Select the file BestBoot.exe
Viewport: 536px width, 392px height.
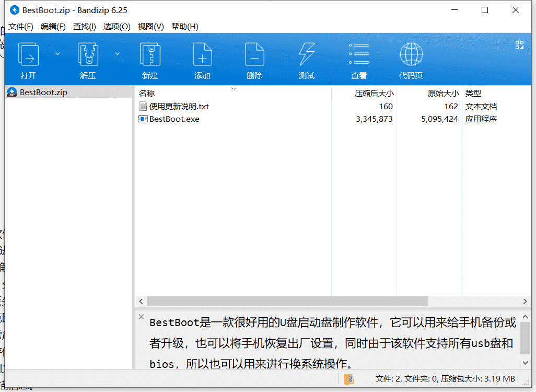click(x=174, y=119)
